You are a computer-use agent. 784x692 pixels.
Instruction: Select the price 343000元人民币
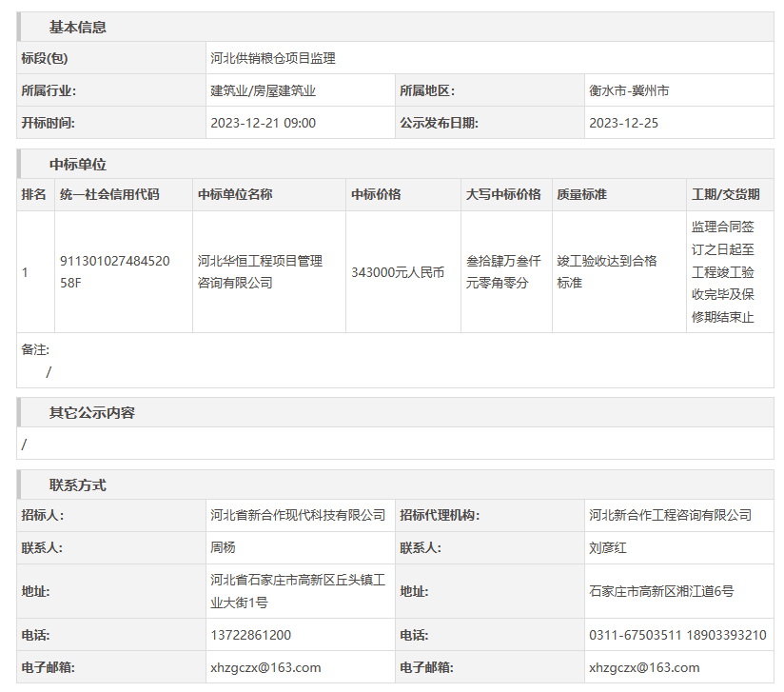point(398,272)
